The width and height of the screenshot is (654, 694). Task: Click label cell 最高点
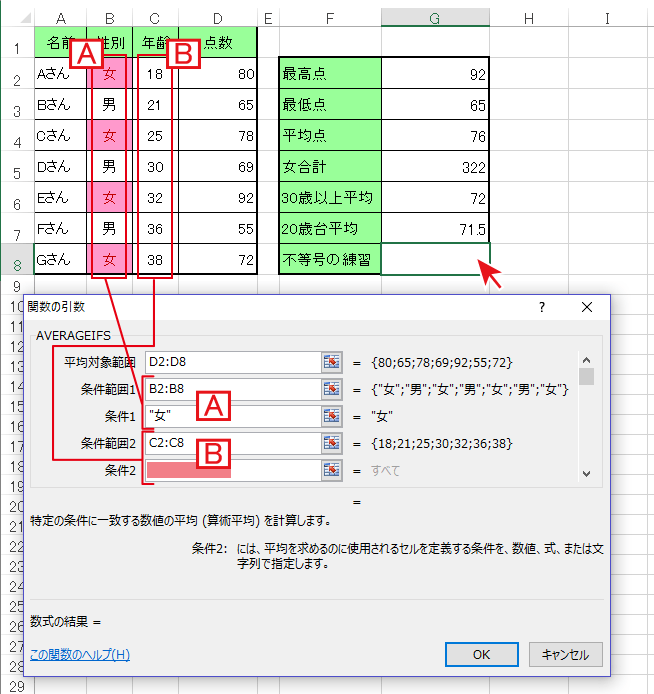[330, 73]
